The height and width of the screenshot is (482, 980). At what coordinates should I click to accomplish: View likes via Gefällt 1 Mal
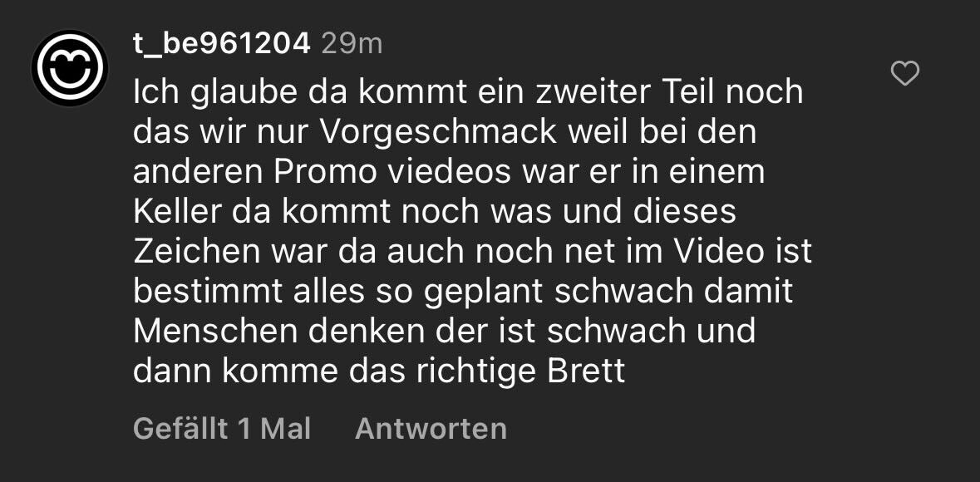tap(222, 429)
